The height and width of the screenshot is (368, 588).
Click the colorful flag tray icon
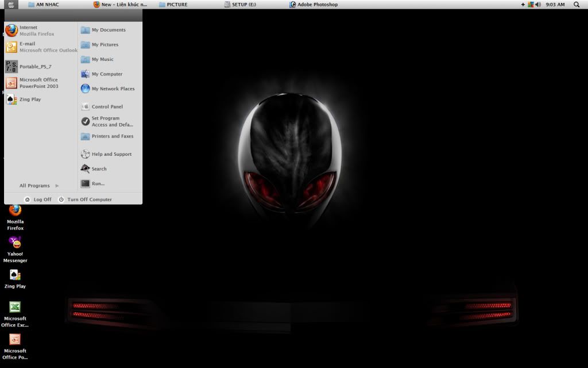click(531, 5)
